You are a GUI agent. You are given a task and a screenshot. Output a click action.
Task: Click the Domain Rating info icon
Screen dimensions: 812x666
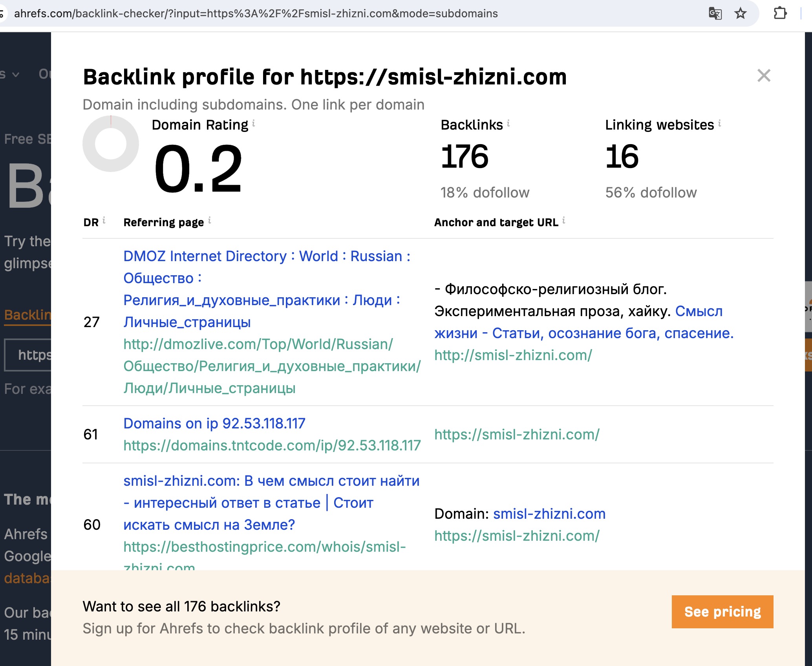point(254,124)
